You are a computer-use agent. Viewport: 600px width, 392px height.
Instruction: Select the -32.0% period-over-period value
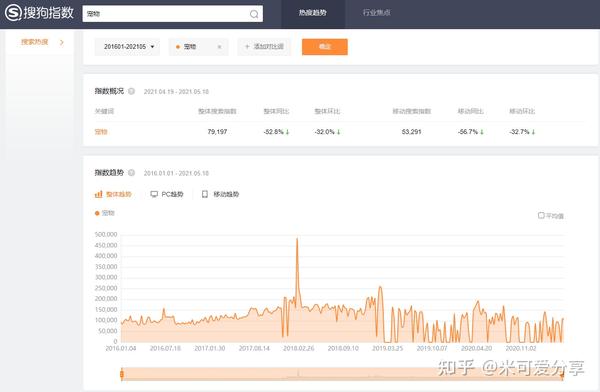(324, 132)
